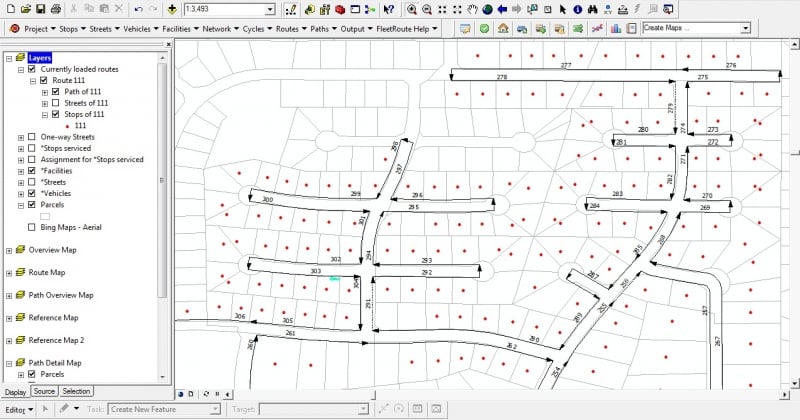The image size is (800, 420).
Task: Switch to the Selection tab
Action: coord(76,391)
